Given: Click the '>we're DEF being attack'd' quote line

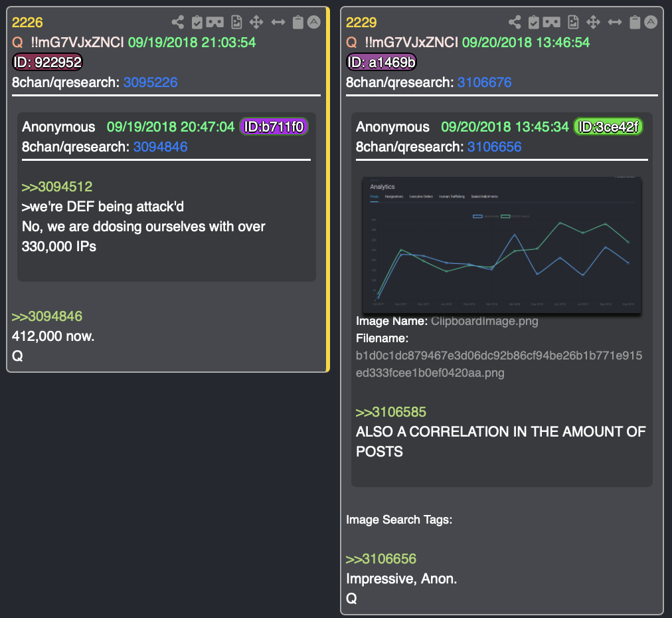Looking at the screenshot, I should click(x=103, y=206).
